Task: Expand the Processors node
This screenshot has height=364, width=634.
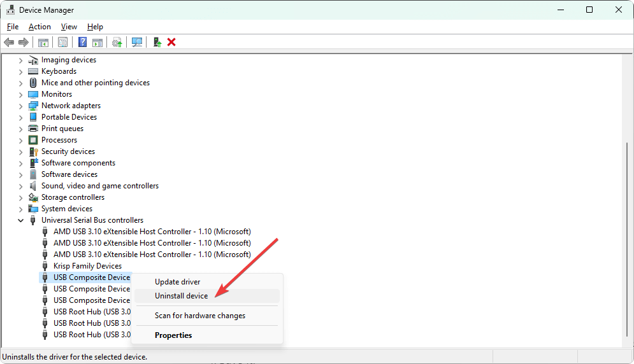Action: tap(20, 141)
